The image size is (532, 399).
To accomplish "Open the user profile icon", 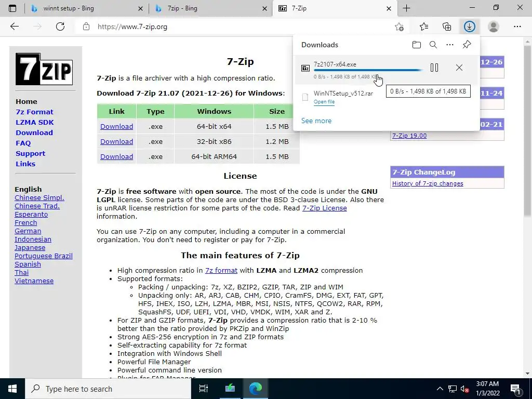I will point(494,26).
